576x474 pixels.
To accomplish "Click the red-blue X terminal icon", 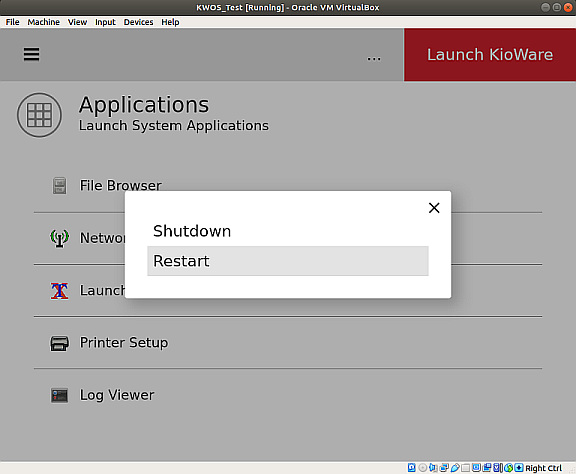I will pos(59,291).
